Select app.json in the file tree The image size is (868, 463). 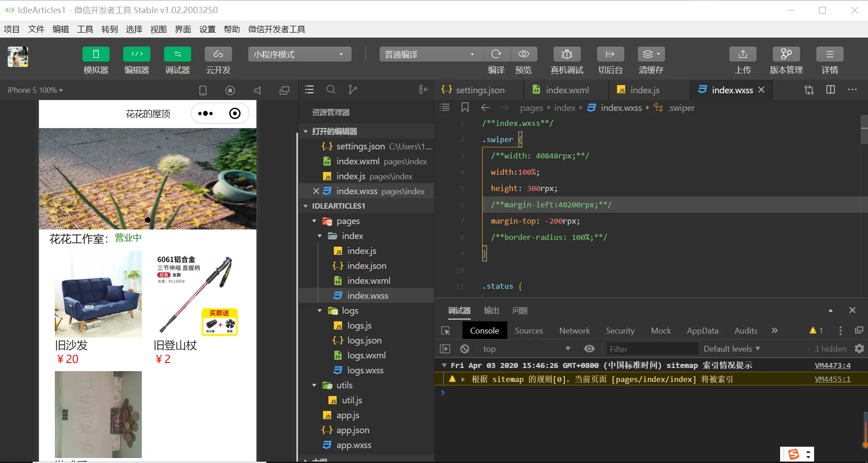point(352,430)
